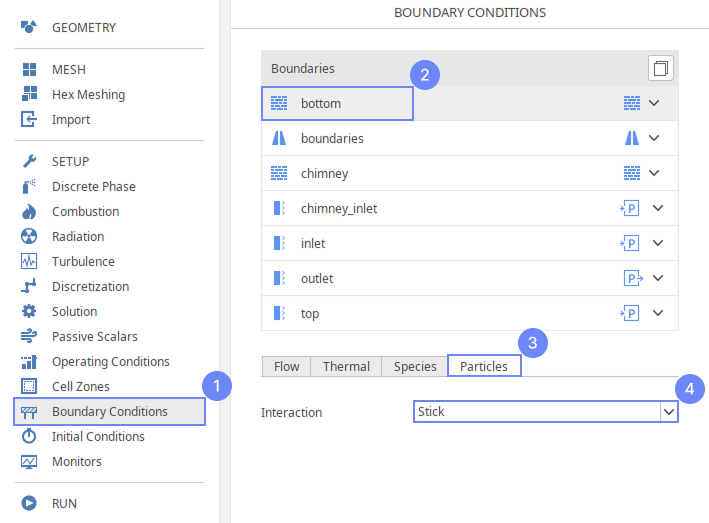Open the Flow tab

pyautogui.click(x=287, y=366)
